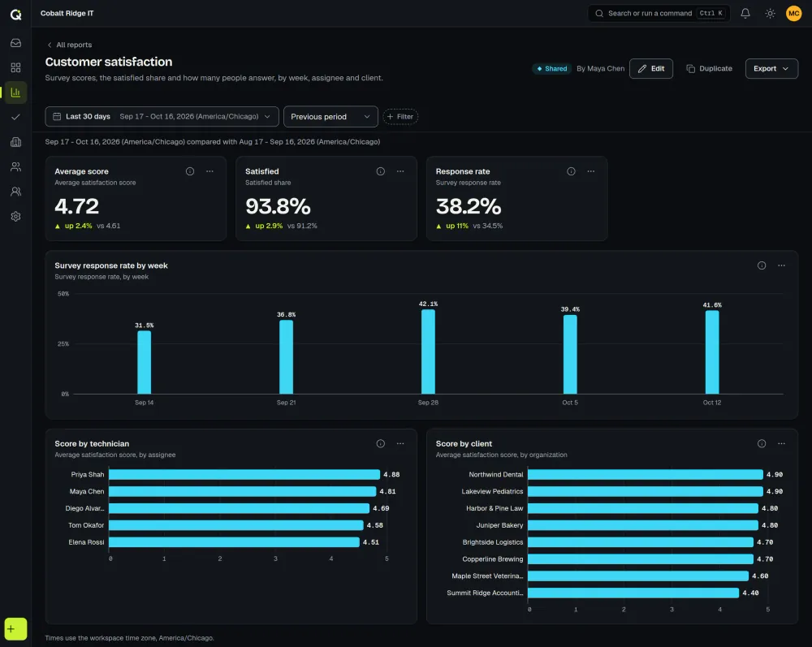The image size is (812, 647).
Task: Open the Last 30 days date range dropdown
Action: (162, 116)
